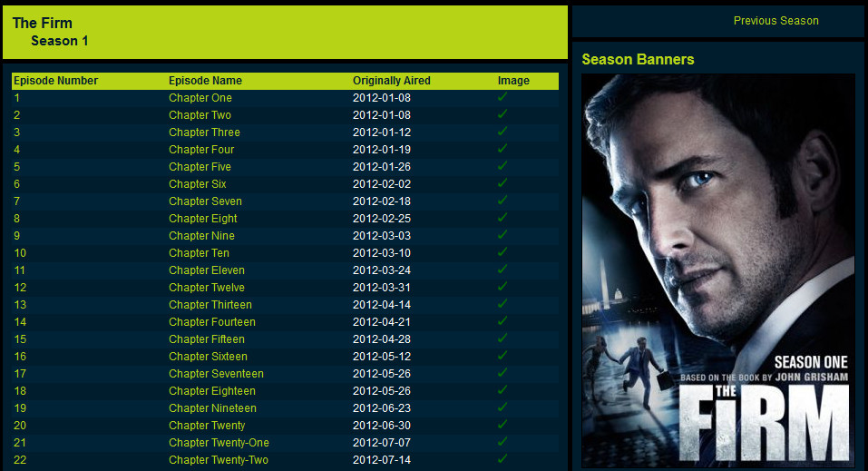Click the Episode Number column header

point(55,81)
